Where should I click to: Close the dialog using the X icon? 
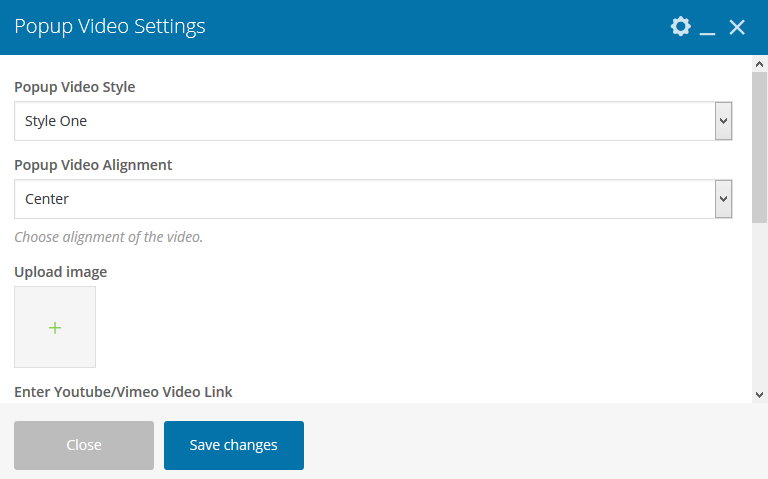click(737, 27)
